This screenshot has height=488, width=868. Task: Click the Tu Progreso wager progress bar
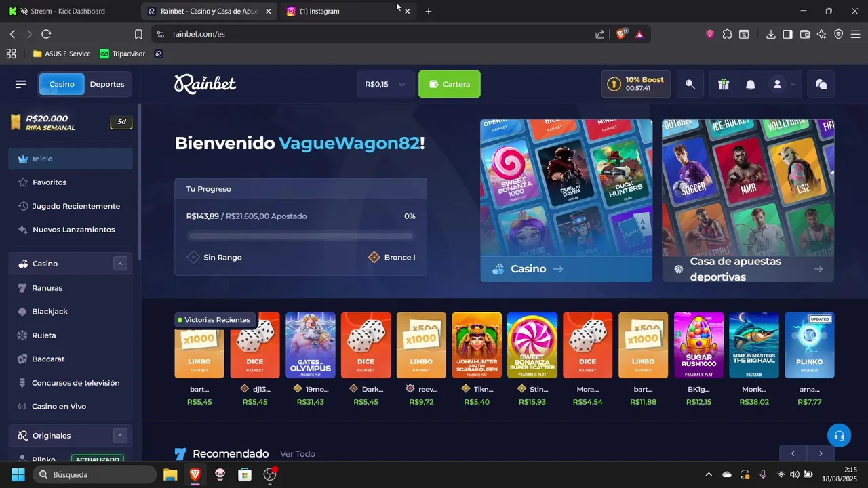pyautogui.click(x=301, y=236)
